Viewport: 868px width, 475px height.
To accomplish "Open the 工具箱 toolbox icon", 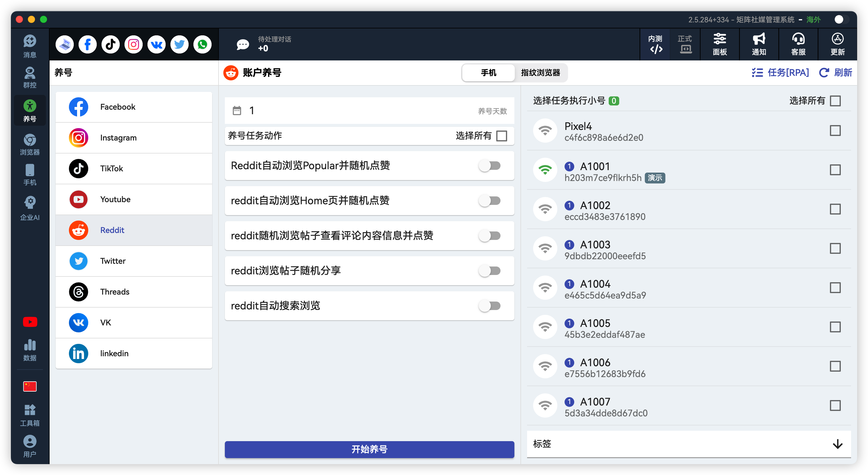I will (x=30, y=415).
